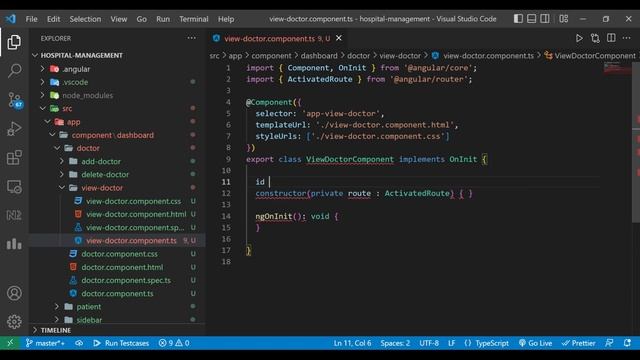The image size is (640, 360).
Task: Click Go Live in status bar
Action: (x=535, y=343)
